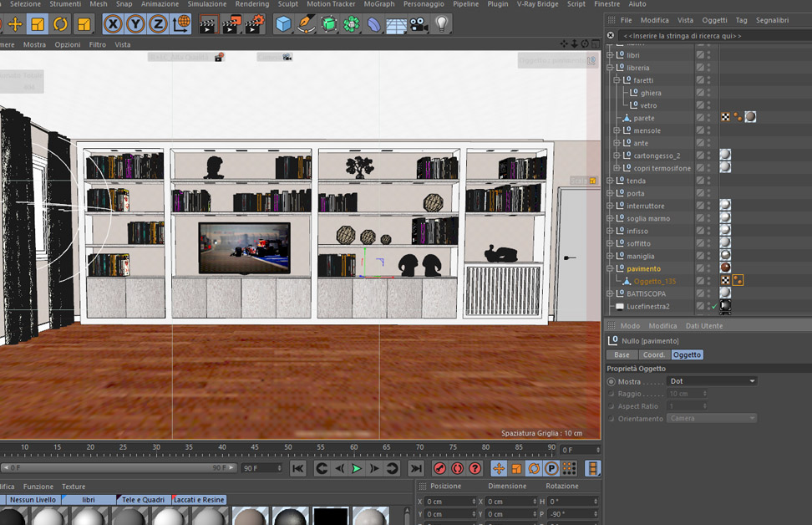
Task: Click the timeline ruler at frame 45
Action: click(255, 447)
